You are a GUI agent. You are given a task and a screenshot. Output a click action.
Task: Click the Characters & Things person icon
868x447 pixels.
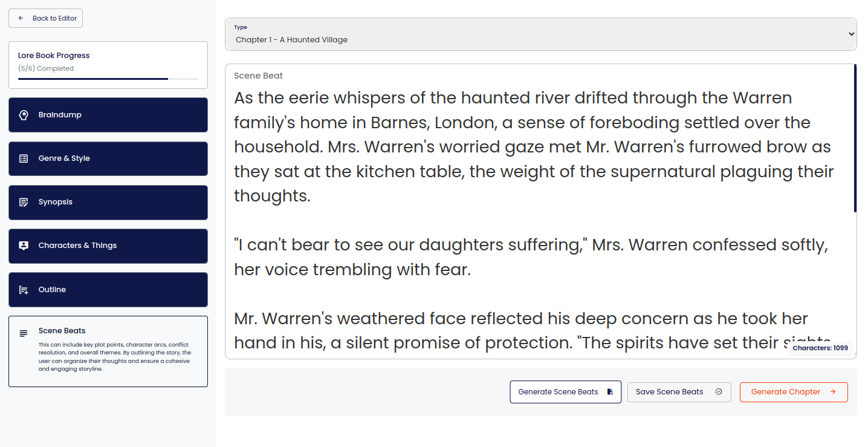click(24, 246)
